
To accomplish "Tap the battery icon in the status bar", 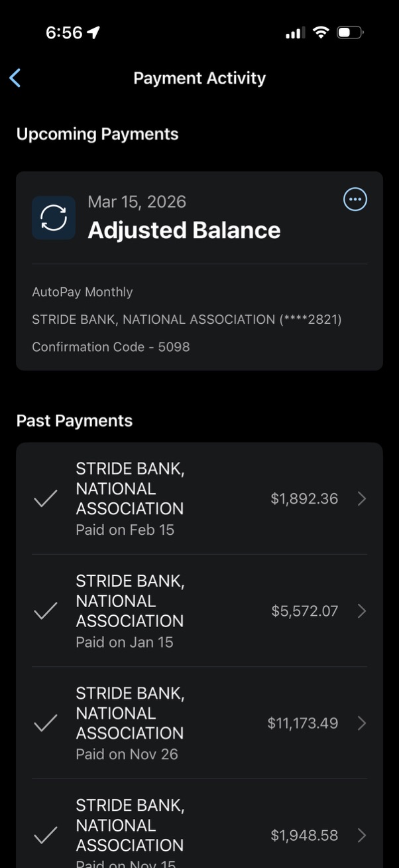I will [x=349, y=32].
